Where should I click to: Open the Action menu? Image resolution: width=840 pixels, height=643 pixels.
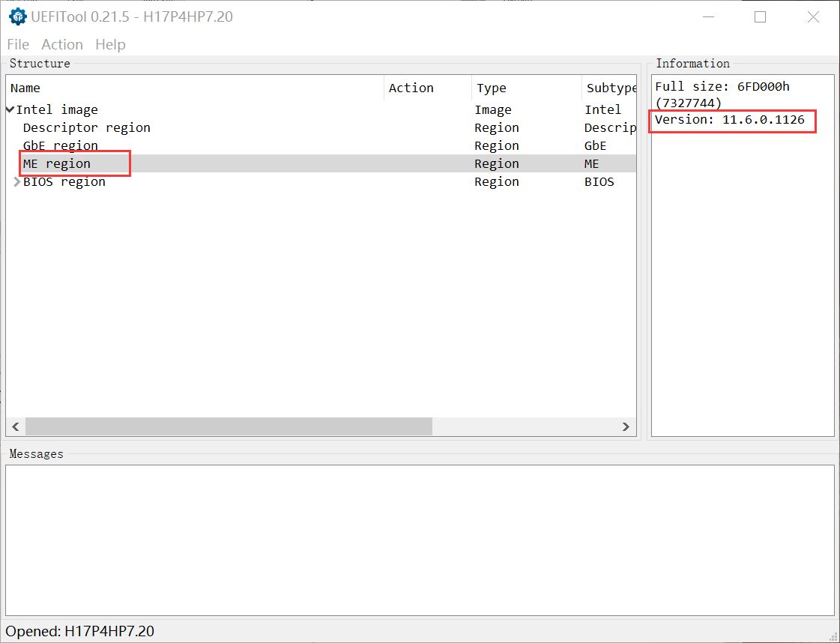(x=62, y=44)
